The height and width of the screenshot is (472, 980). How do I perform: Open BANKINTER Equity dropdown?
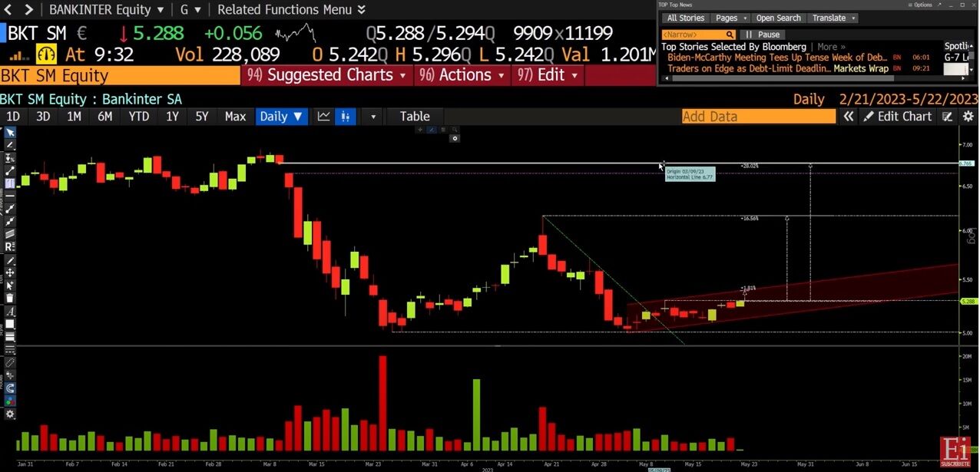[x=107, y=10]
